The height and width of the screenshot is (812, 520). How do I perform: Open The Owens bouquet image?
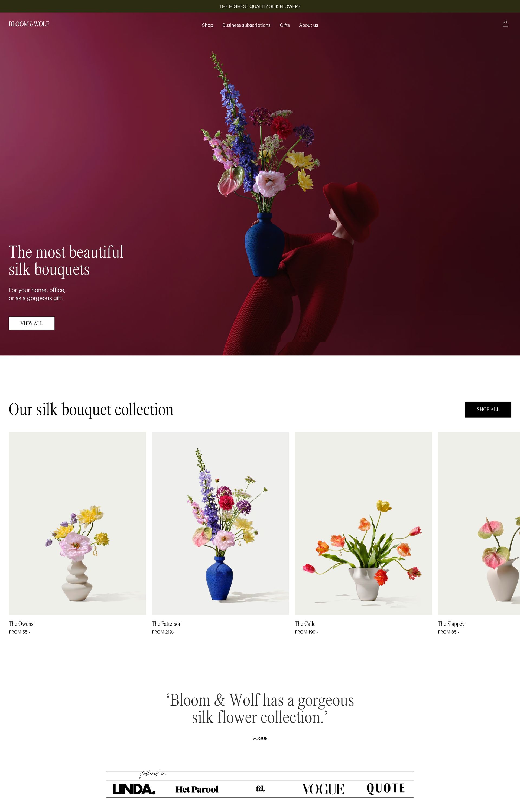coord(77,523)
